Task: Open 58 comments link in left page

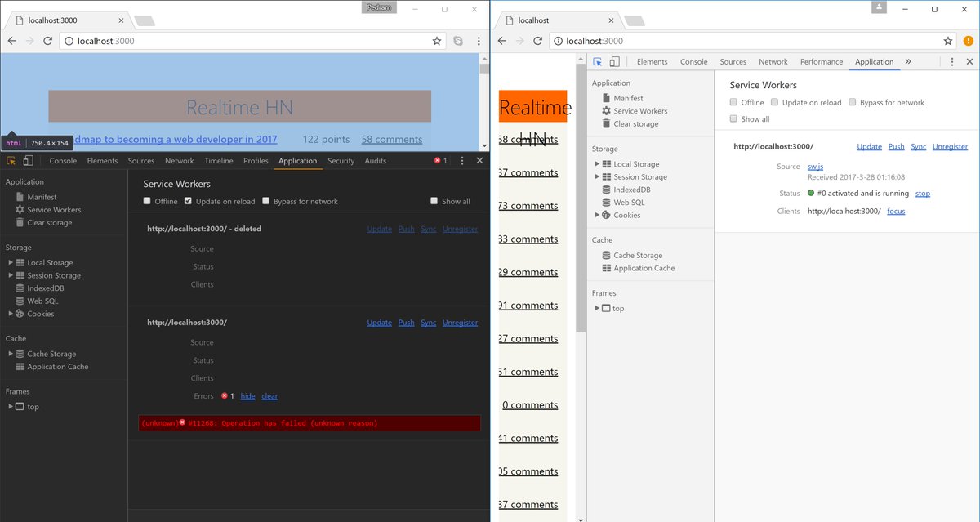Action: tap(391, 140)
